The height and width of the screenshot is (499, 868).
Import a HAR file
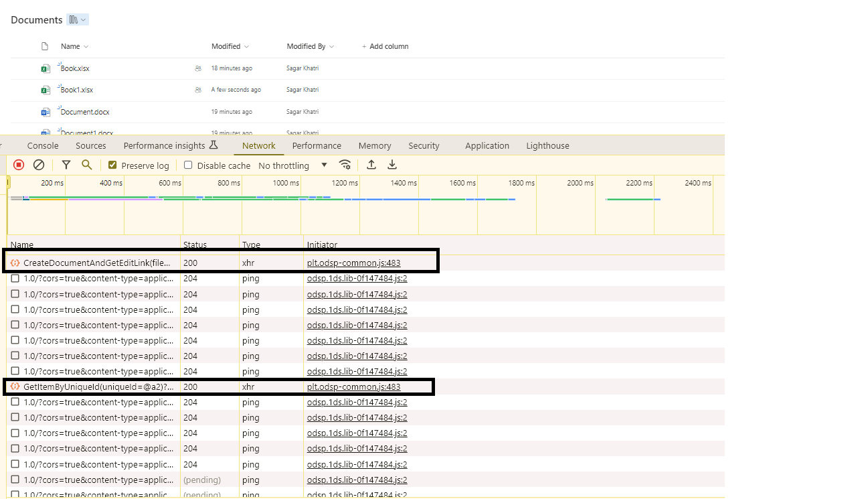click(x=371, y=165)
